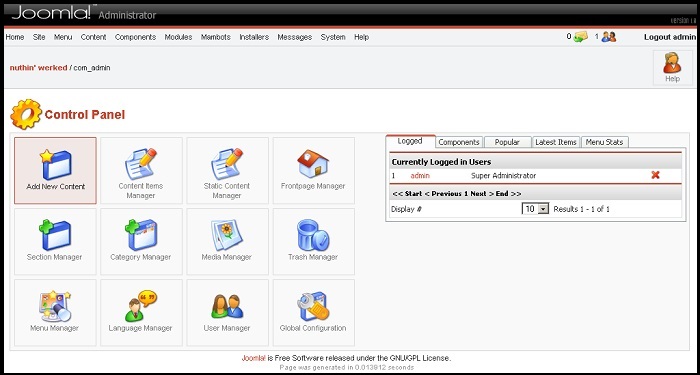Open the System menu
The width and height of the screenshot is (700, 375).
[x=333, y=38]
